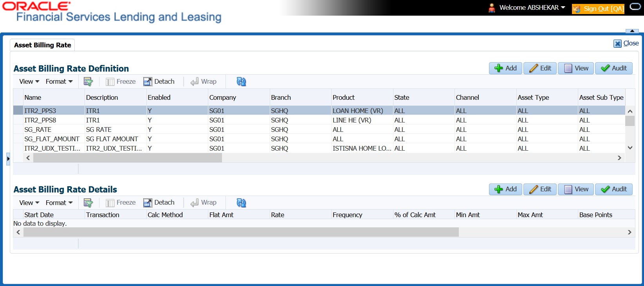Click the Details table horizontal scrollbar thumb
Viewport: 644px width, 286px height.
241,232
